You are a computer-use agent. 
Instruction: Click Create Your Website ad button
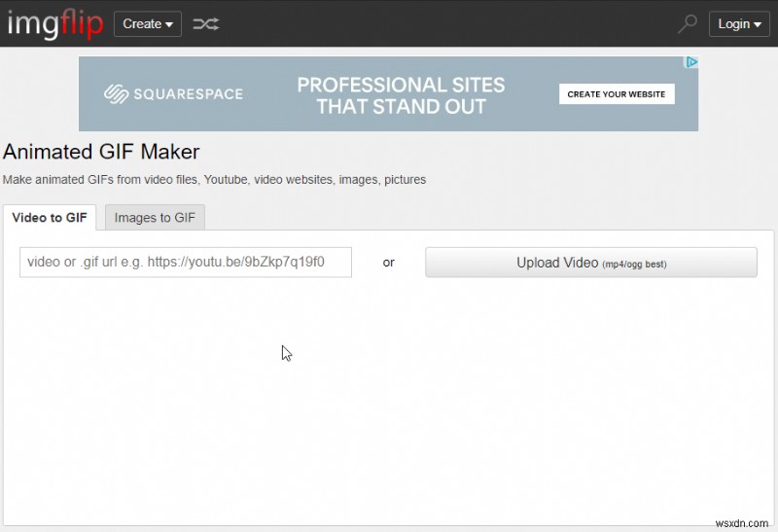click(x=617, y=94)
